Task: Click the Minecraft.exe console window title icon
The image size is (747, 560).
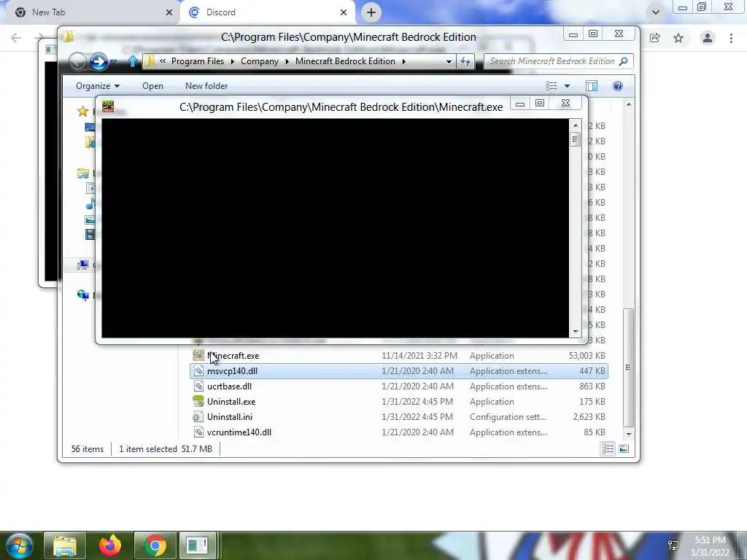Action: pos(108,106)
